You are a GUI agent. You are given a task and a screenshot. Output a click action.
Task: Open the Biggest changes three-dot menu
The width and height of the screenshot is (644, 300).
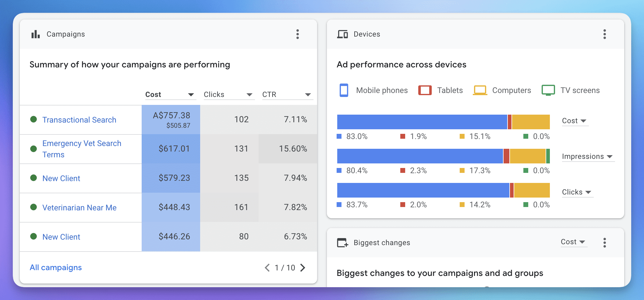pyautogui.click(x=605, y=243)
